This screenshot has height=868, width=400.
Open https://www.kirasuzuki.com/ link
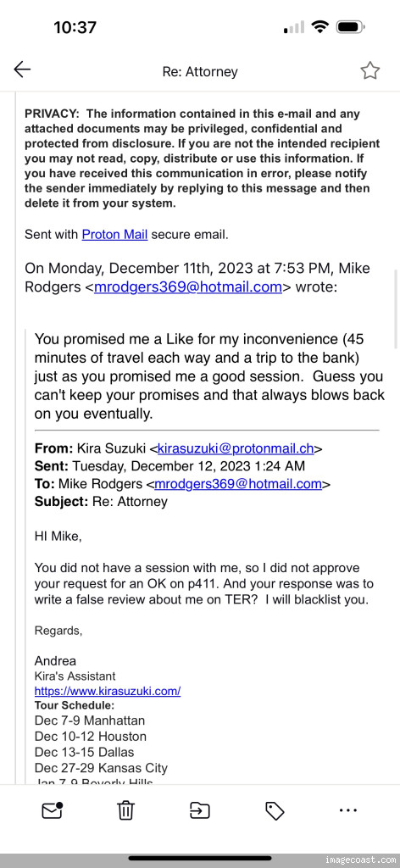coord(108,691)
